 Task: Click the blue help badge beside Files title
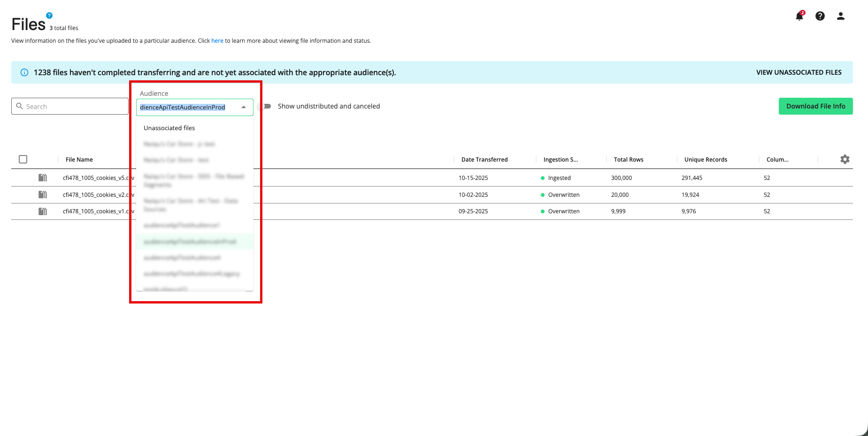coord(49,16)
